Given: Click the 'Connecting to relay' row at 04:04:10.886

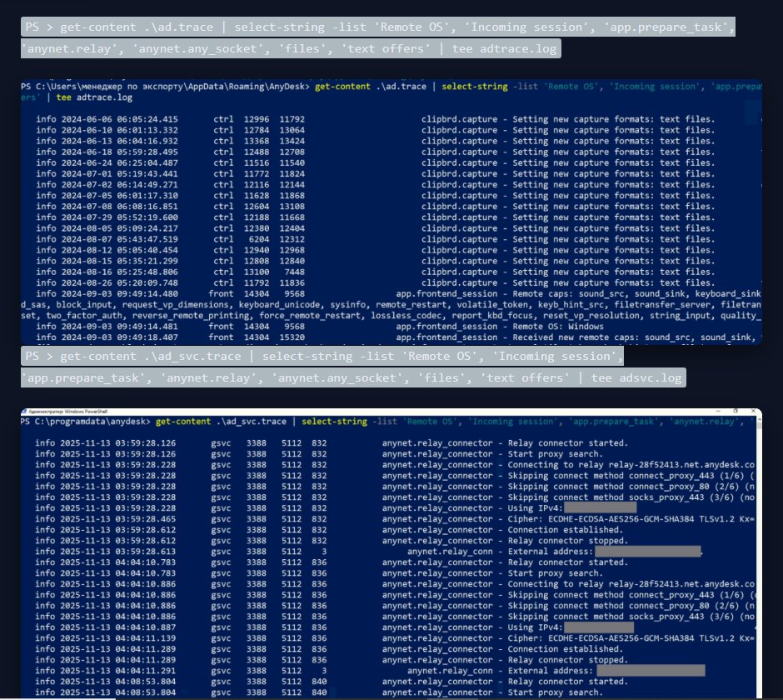Looking at the screenshot, I should pos(395,584).
